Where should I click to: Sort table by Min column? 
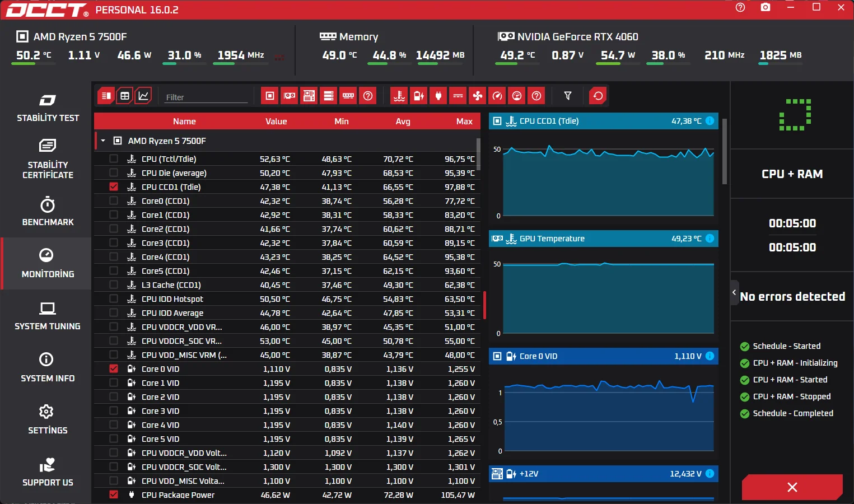coord(342,122)
